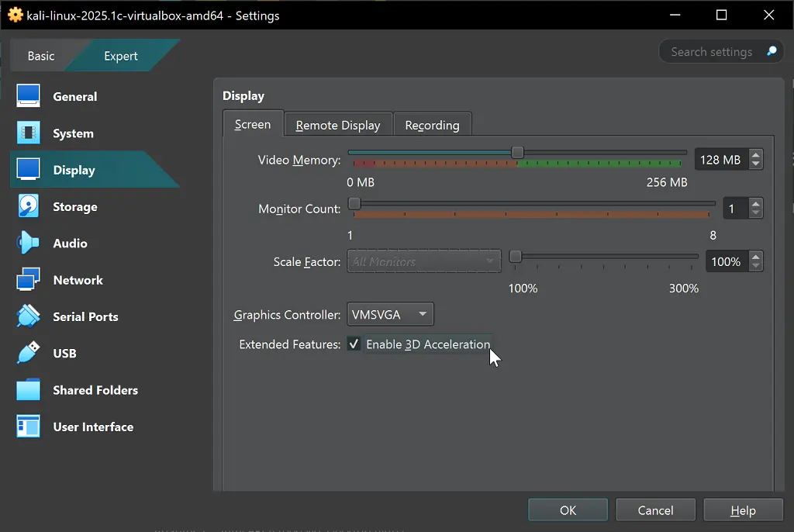Switch to the Remote Display tab
The width and height of the screenshot is (794, 532).
[x=338, y=125]
